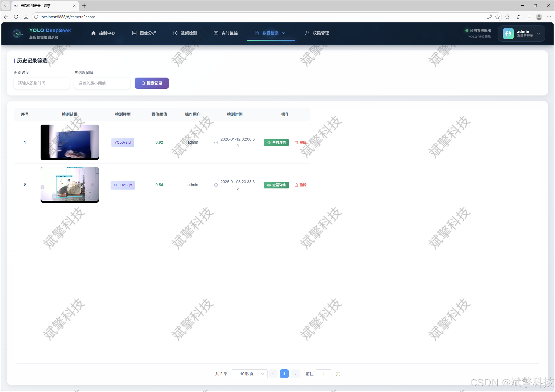Click the browser downloads icon
555x392 pixels.
click(529, 17)
